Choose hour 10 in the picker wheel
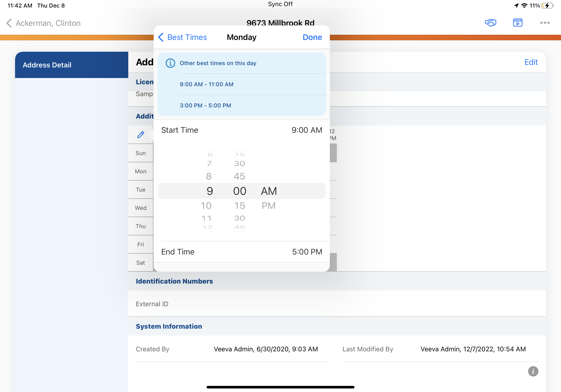This screenshot has height=392, width=561. point(206,206)
